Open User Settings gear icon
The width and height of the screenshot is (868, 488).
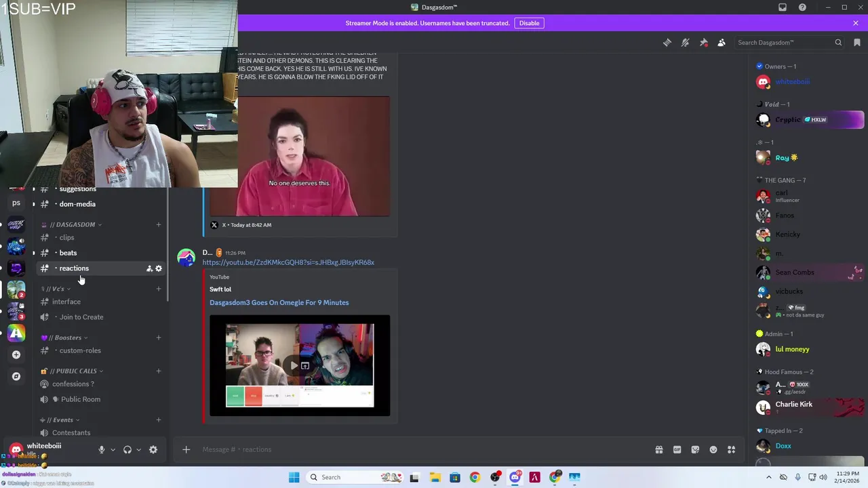coord(153,449)
